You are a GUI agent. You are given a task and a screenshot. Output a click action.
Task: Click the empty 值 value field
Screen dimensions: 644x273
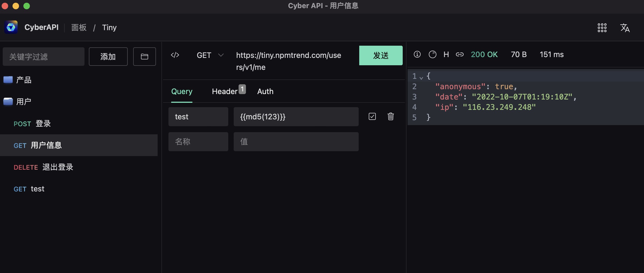coord(296,142)
